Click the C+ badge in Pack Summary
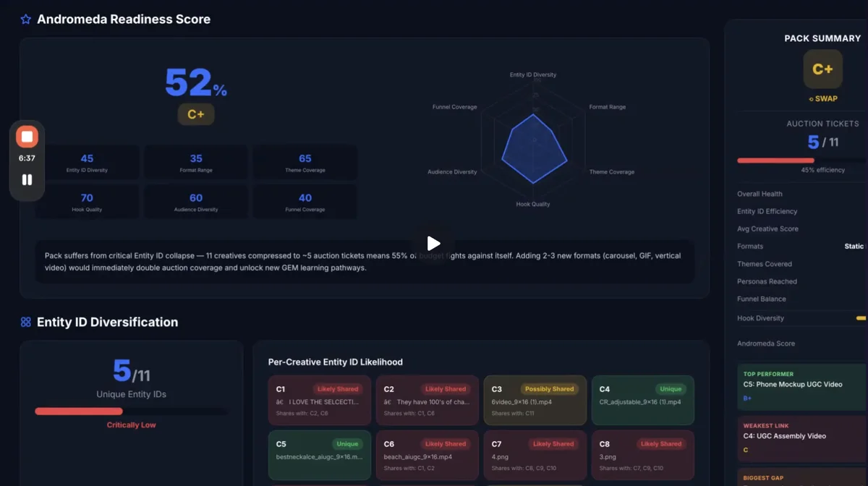868x486 pixels. (x=822, y=69)
